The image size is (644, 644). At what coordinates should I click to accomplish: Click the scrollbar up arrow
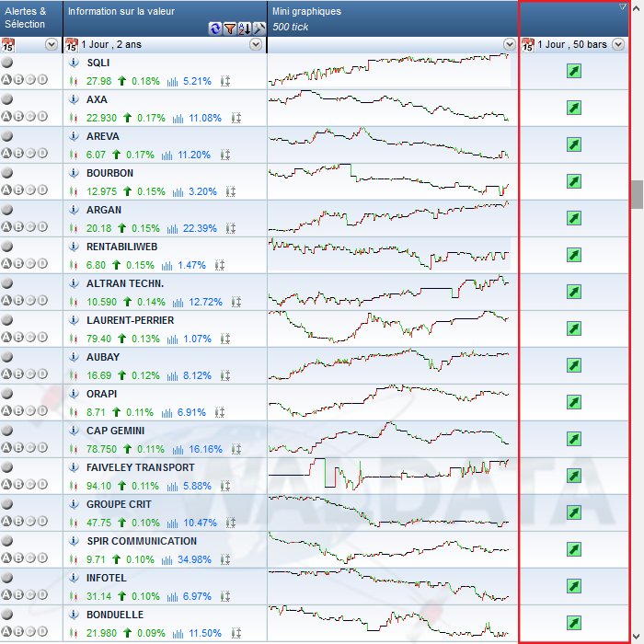tap(638, 8)
